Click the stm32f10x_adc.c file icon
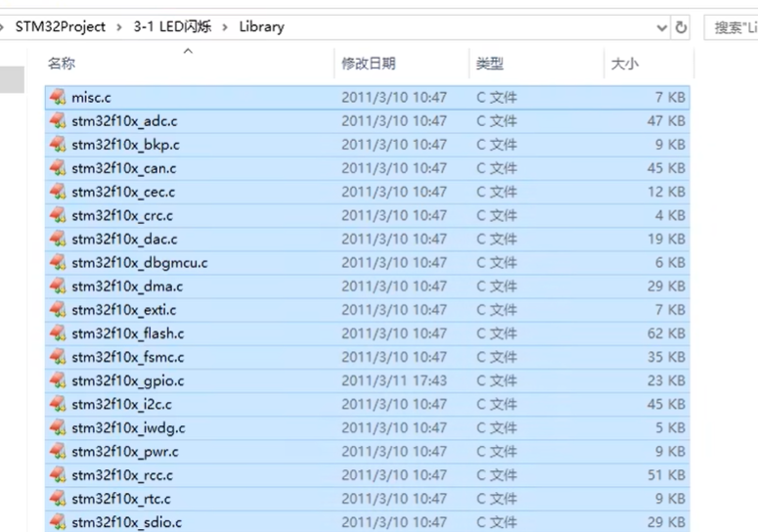758x532 pixels. (x=58, y=121)
